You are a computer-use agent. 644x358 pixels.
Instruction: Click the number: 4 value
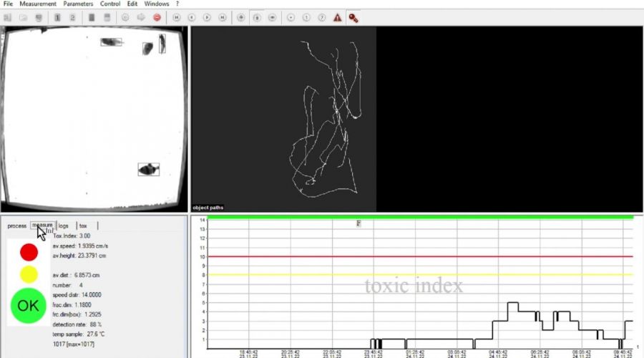(67, 285)
